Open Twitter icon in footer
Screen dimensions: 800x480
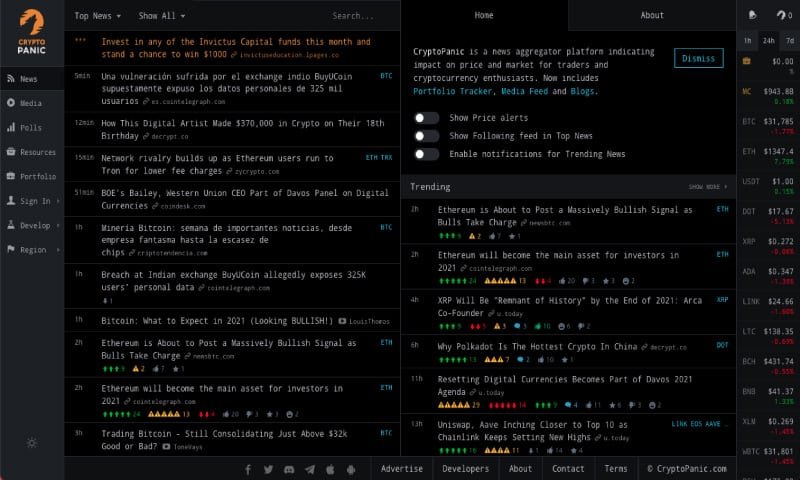pyautogui.click(x=268, y=469)
